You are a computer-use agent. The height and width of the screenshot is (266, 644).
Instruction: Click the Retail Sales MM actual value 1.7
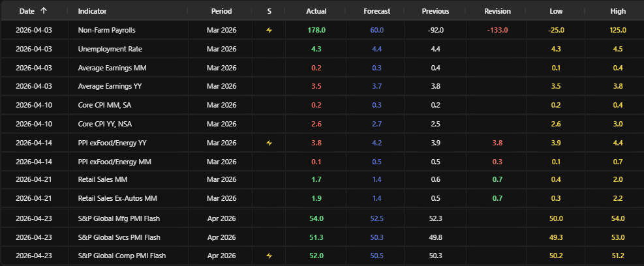(x=316, y=179)
